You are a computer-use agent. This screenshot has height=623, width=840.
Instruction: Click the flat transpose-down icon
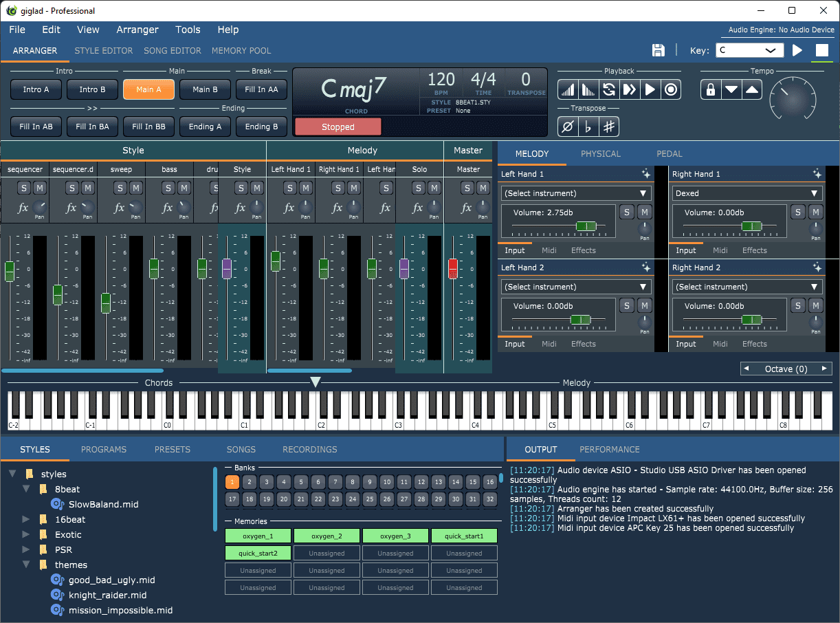point(588,127)
